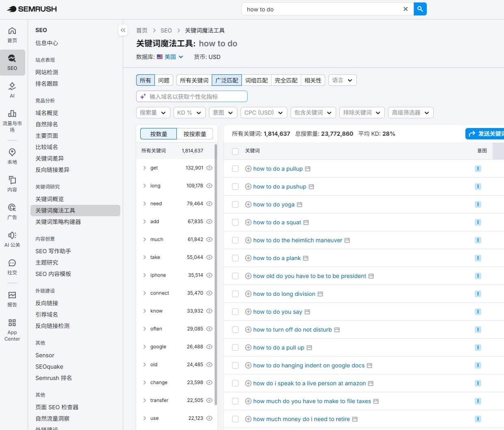The height and width of the screenshot is (430, 504).
Task: Open 关键词概览 in sidebar
Action: (x=50, y=199)
